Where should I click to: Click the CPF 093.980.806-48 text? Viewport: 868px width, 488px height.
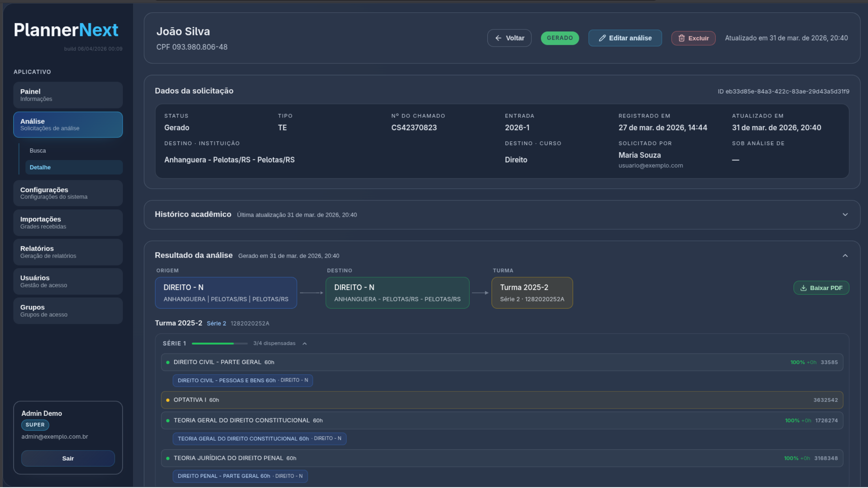coord(192,47)
